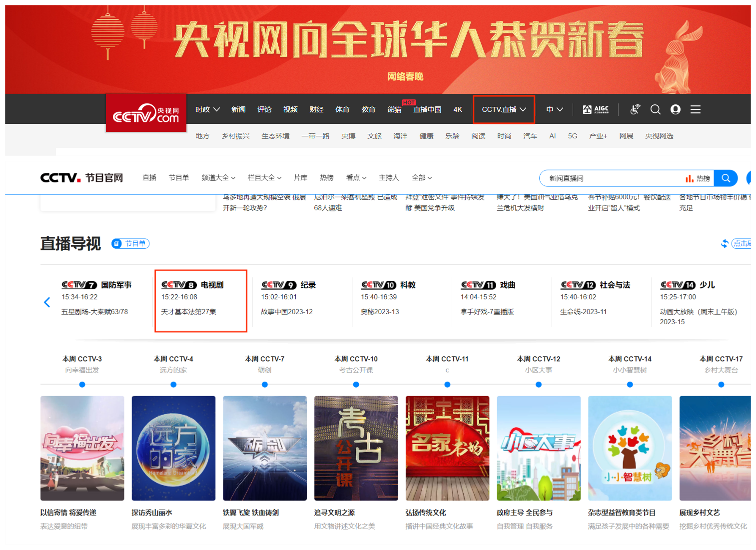Viewport: 756px width, 550px height.
Task: Open the 网络春晚 banner link
Action: (x=405, y=76)
